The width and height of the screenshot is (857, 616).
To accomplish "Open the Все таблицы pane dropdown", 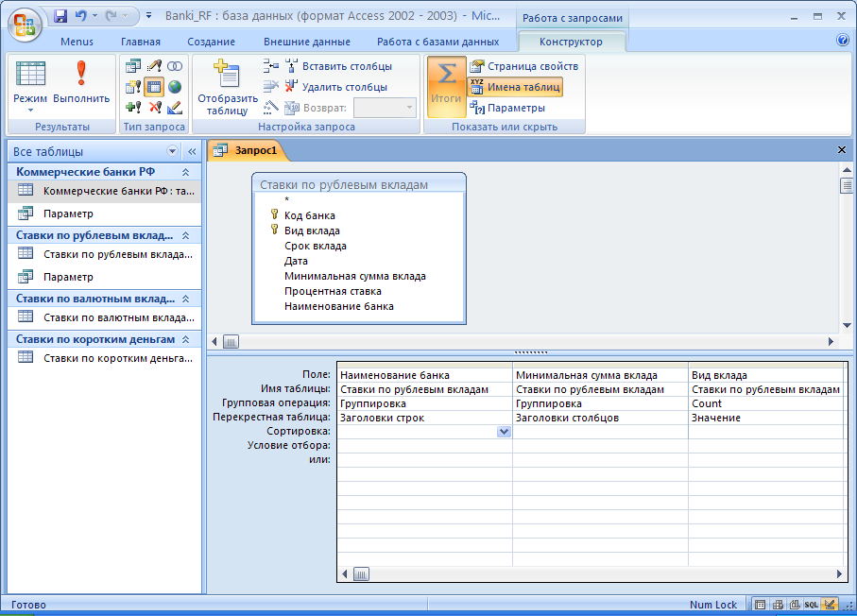I will [172, 151].
